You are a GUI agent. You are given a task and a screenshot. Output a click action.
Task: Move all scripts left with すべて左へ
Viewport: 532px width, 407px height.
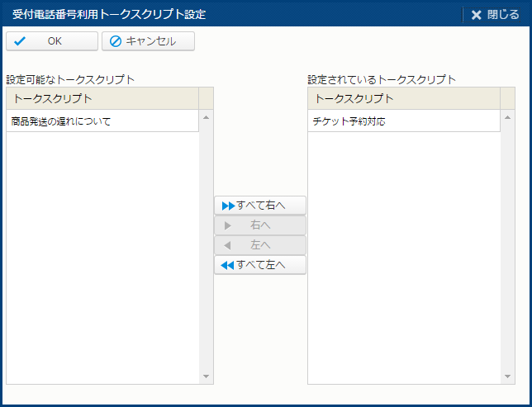tap(260, 265)
